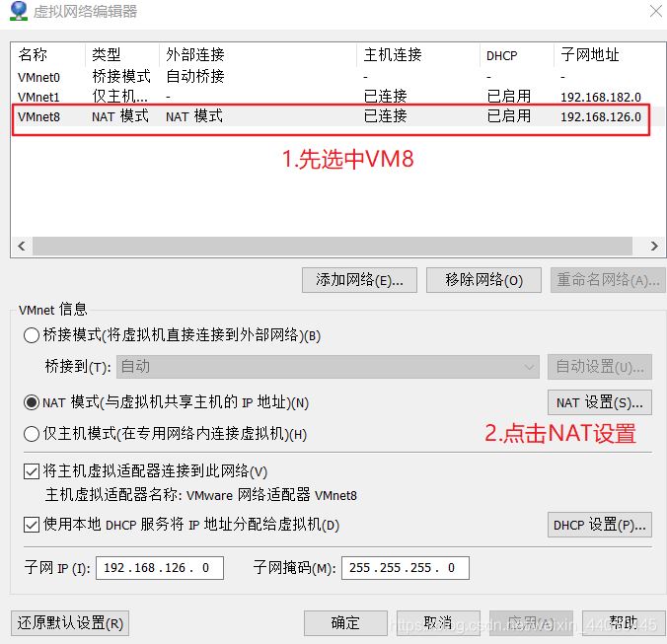Viewport: 667px width, 644px height.
Task: Click the left arrow of horizontal scrollbar
Action: 22,246
